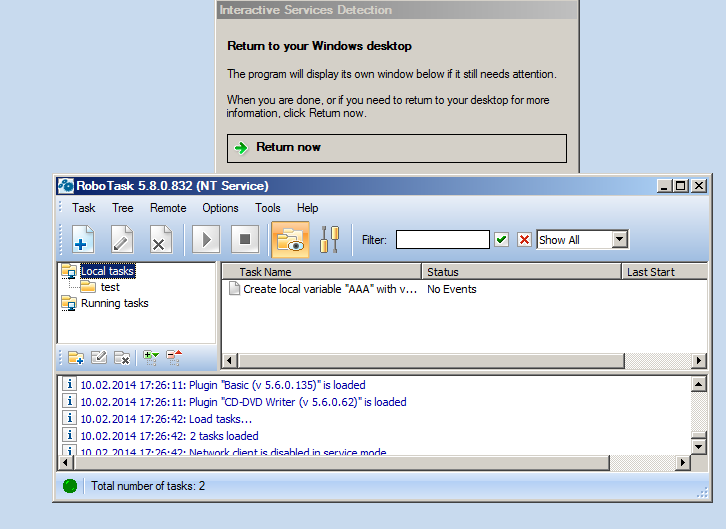Screen dimensions: 726x529
Task: Click the log pane scroll up arrow
Action: pyautogui.click(x=699, y=384)
